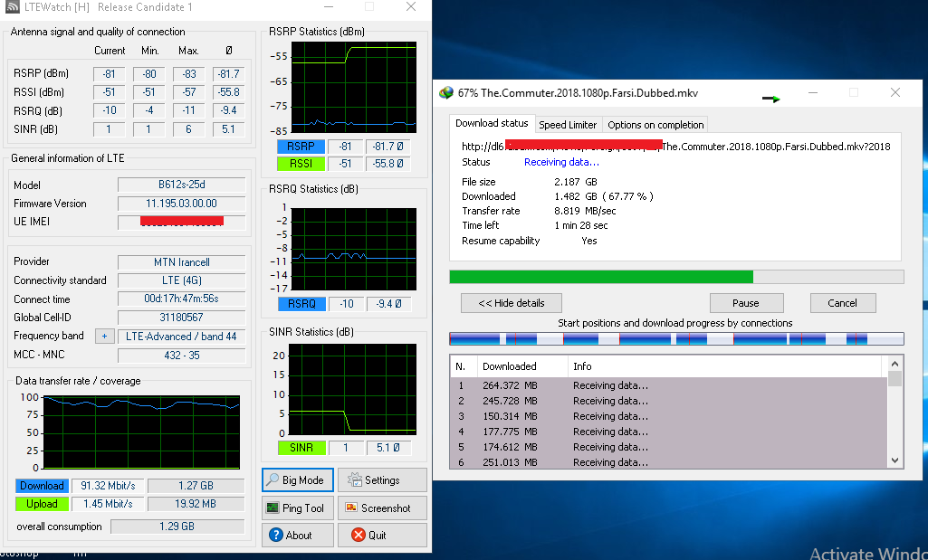Screen dimensions: 928x560
Task: Click the Connectivity standard field LTE (4G)
Action: 182,280
